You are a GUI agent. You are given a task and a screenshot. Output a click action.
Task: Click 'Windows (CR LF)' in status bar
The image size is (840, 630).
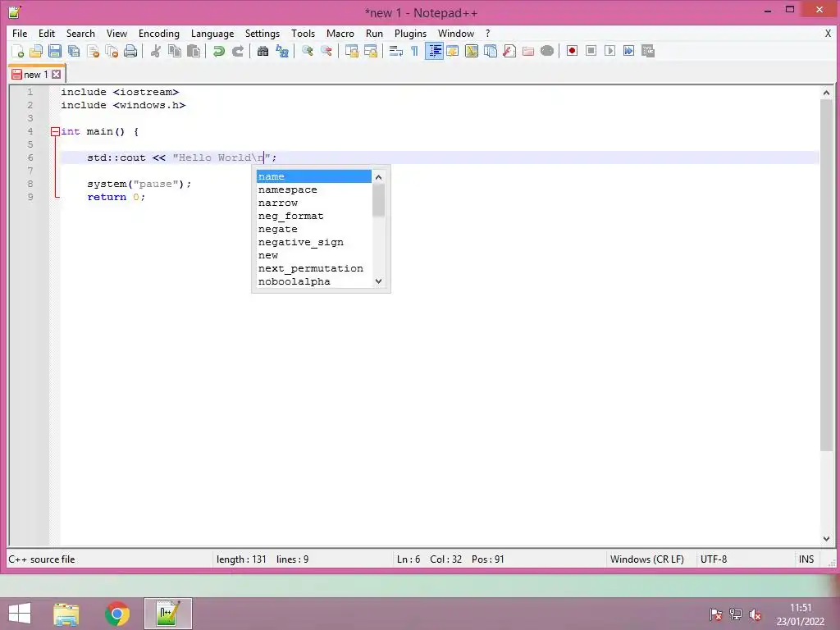pyautogui.click(x=647, y=559)
